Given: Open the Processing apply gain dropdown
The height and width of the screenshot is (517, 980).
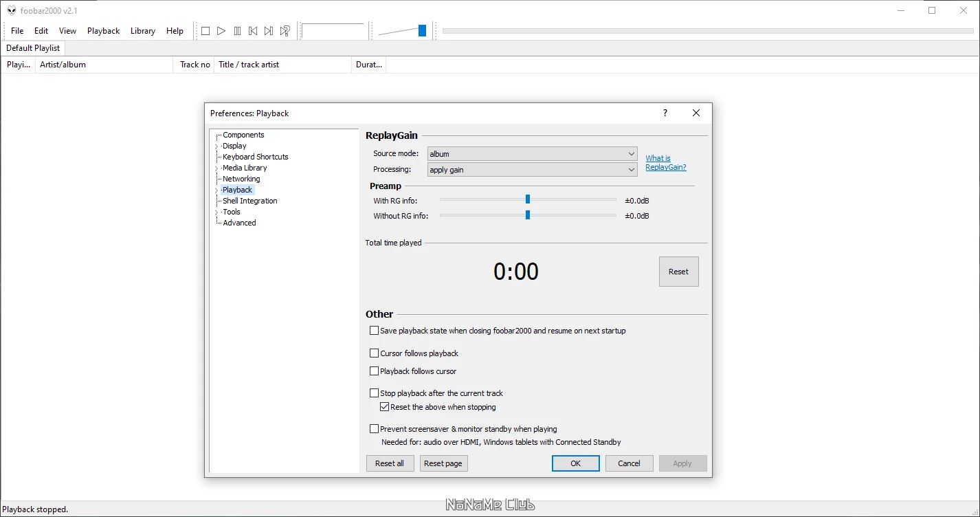Looking at the screenshot, I should click(533, 170).
